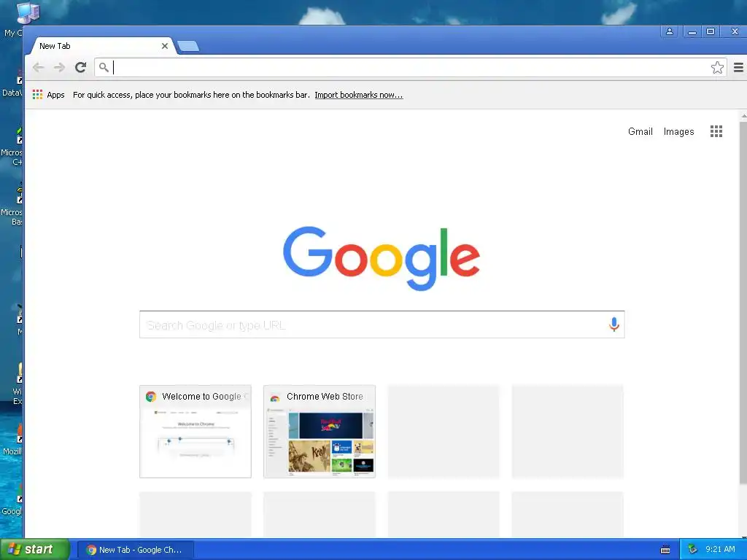The width and height of the screenshot is (747, 560).
Task: Select New Tab - Google Chrome taskbar button
Action: (x=135, y=550)
